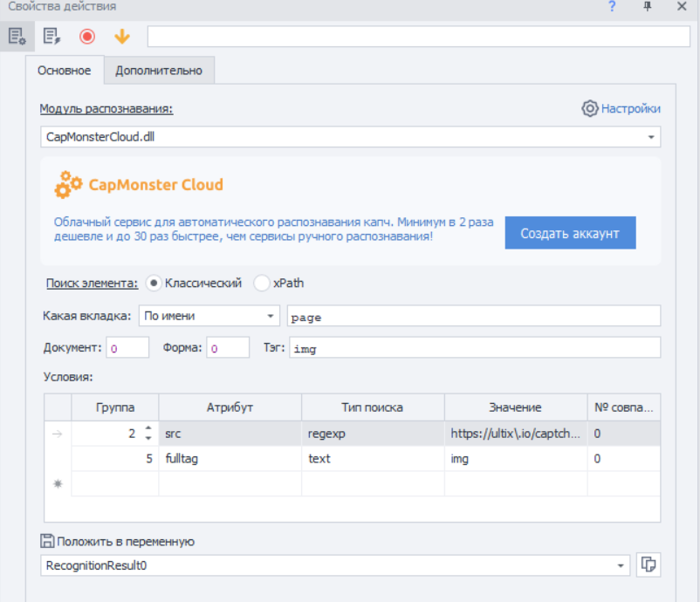Click the CapMonster Cloud title text

(x=156, y=185)
